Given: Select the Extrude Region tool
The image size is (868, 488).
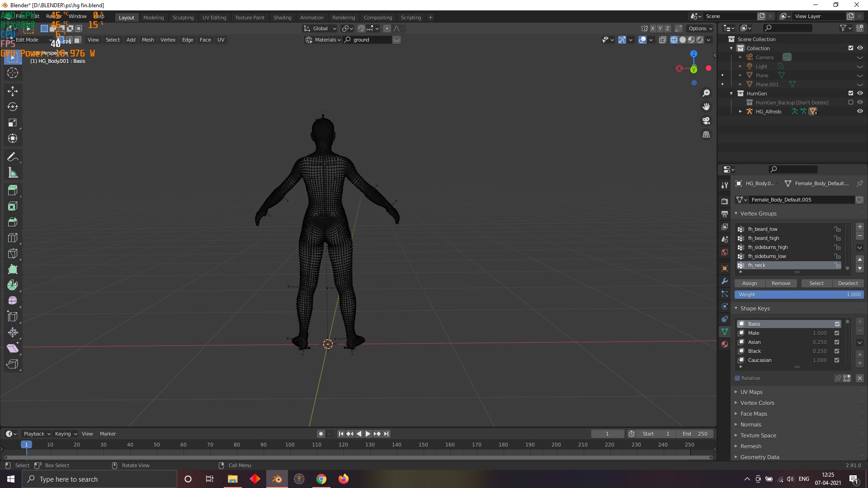Looking at the screenshot, I should 13,190.
